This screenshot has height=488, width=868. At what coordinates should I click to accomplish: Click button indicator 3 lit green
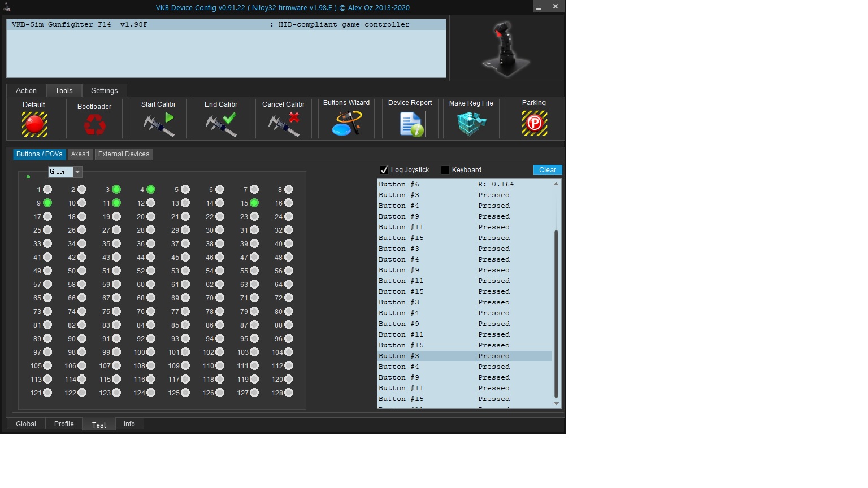[x=116, y=189]
